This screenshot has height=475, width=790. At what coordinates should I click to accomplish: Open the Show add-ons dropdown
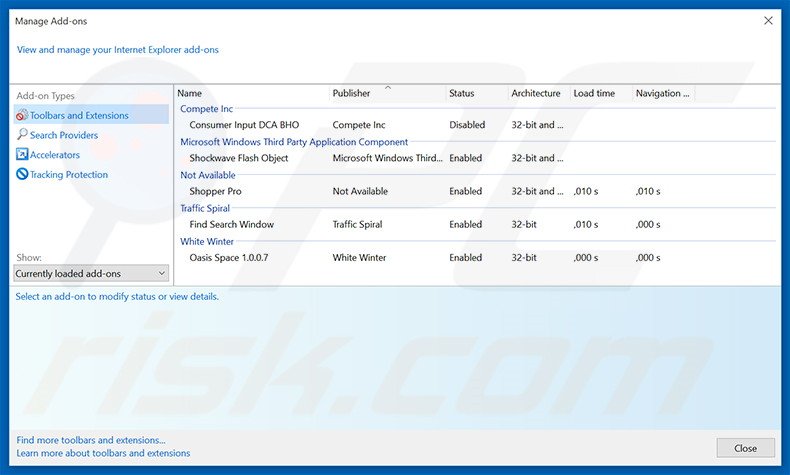click(x=91, y=274)
